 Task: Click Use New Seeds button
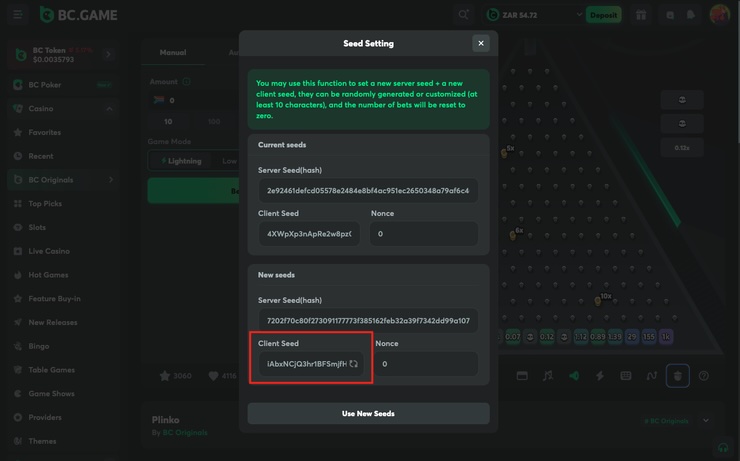pyautogui.click(x=368, y=413)
